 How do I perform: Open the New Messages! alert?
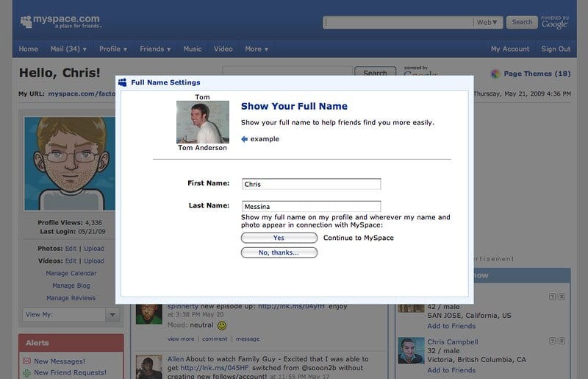pyautogui.click(x=60, y=361)
